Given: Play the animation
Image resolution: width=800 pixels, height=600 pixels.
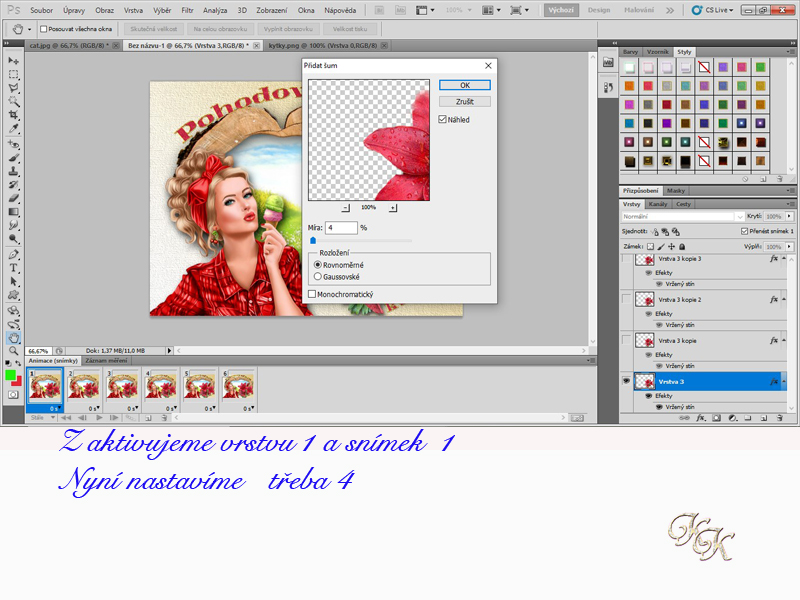Looking at the screenshot, I should [x=99, y=417].
